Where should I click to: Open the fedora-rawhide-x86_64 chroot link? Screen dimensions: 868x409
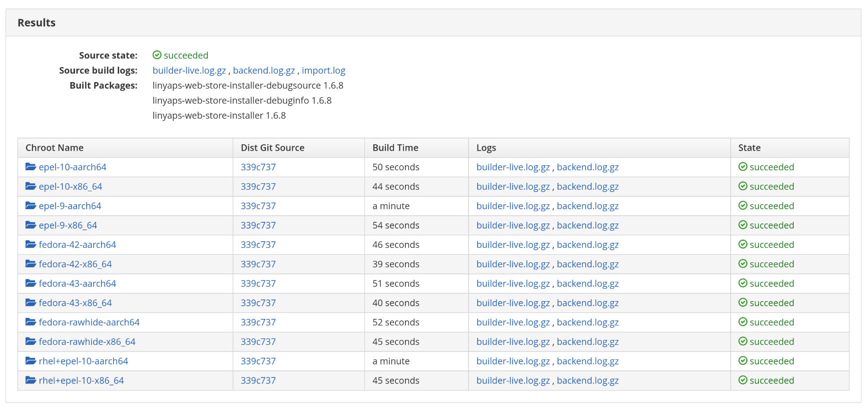pos(87,342)
